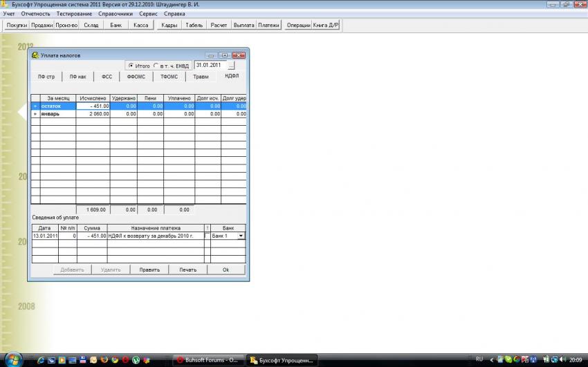This screenshot has height=367, width=588.
Task: Tick the checkbox in the payment row
Action: point(207,236)
